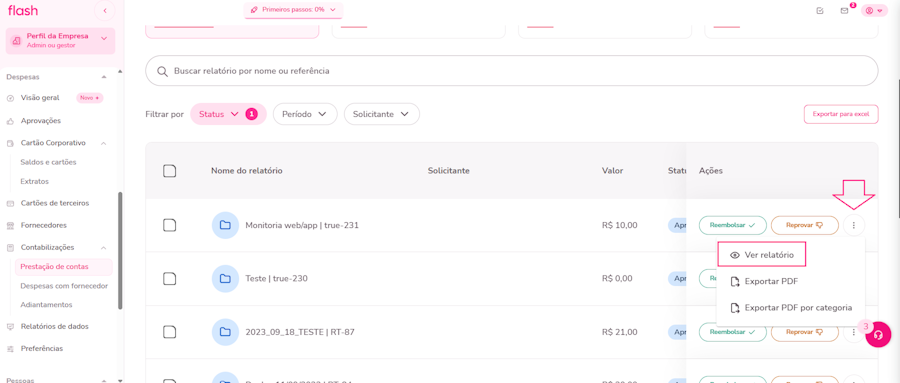Click the R$ 21,00 value cell

coord(619,332)
